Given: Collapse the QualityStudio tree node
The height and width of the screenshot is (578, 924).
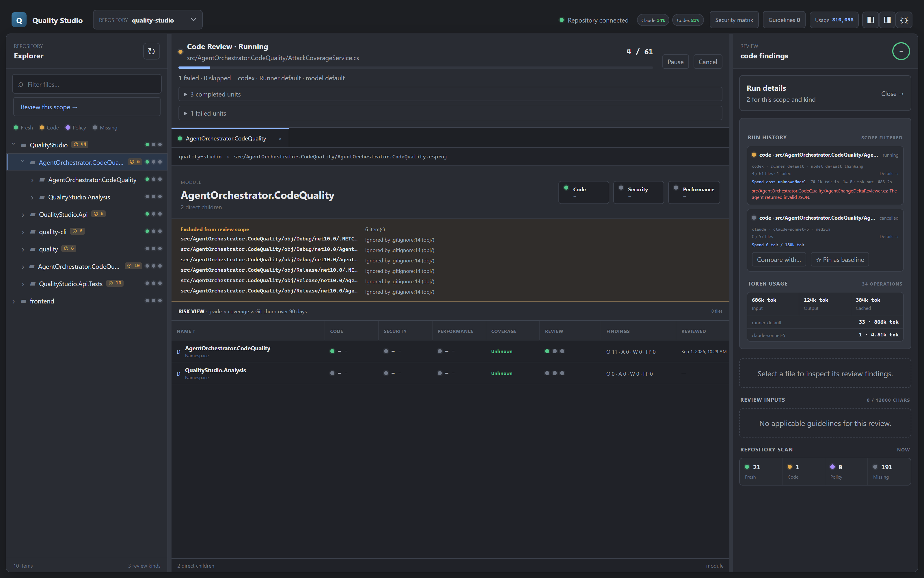Looking at the screenshot, I should click(14, 144).
